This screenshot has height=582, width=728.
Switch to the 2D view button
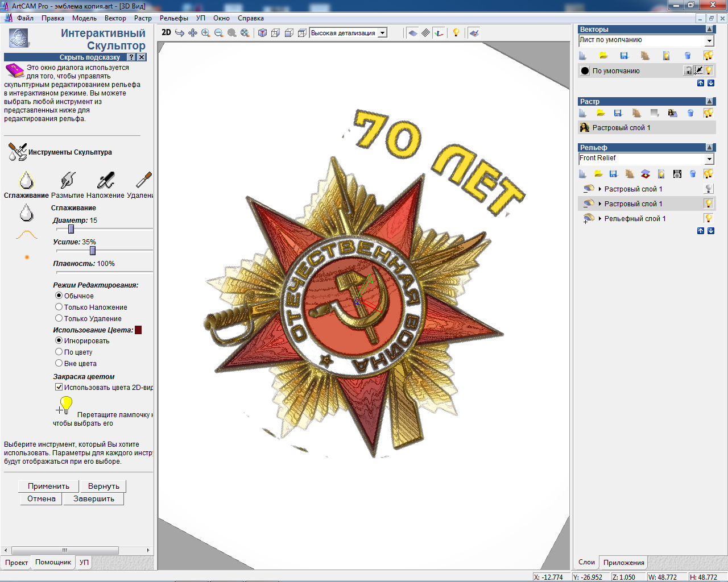166,32
